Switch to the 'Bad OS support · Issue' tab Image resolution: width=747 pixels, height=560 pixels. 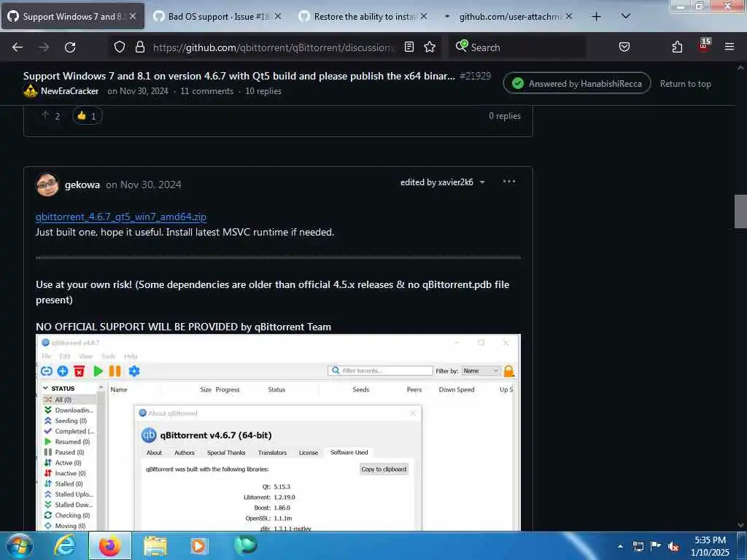(218, 17)
